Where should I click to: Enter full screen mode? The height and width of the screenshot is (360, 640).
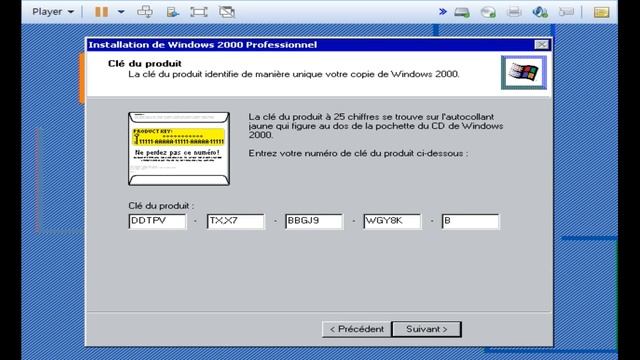(x=199, y=12)
